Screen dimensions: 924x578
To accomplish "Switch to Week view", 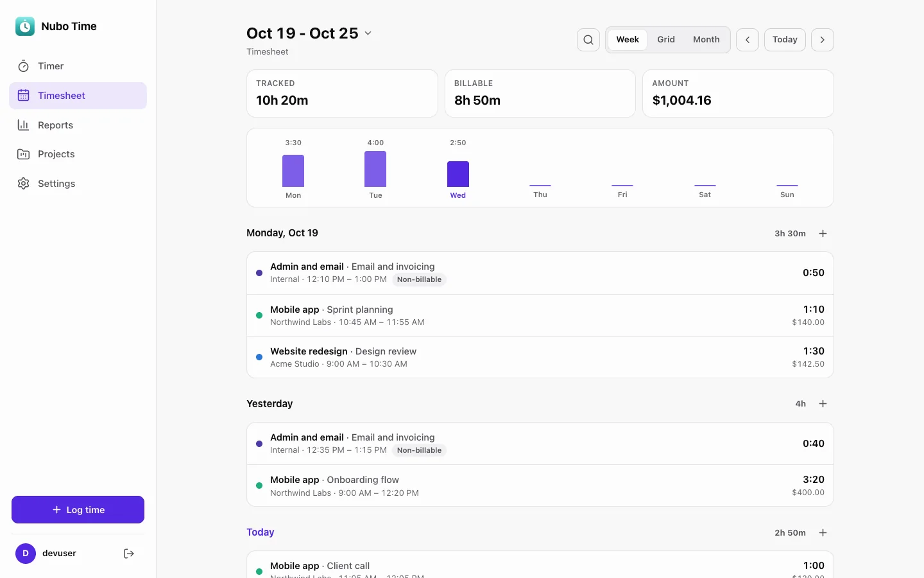I will (x=628, y=40).
